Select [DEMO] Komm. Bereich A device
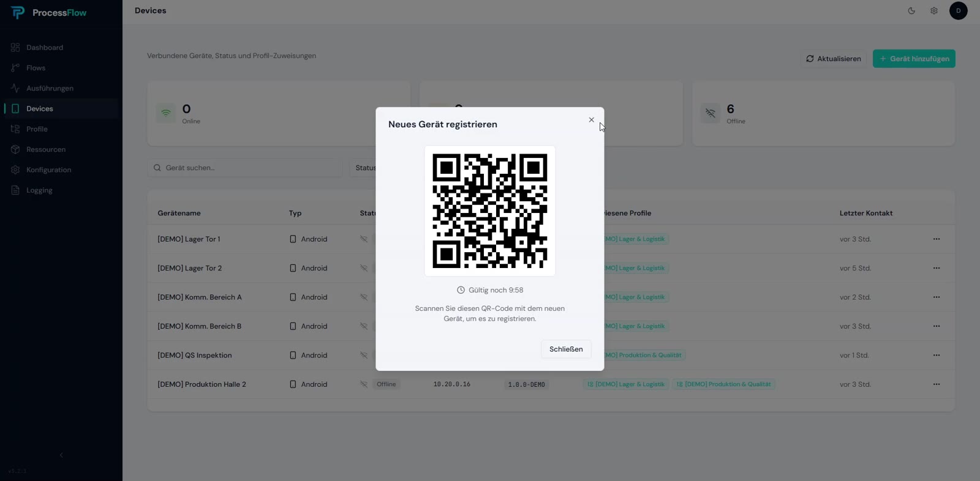 coord(200,297)
